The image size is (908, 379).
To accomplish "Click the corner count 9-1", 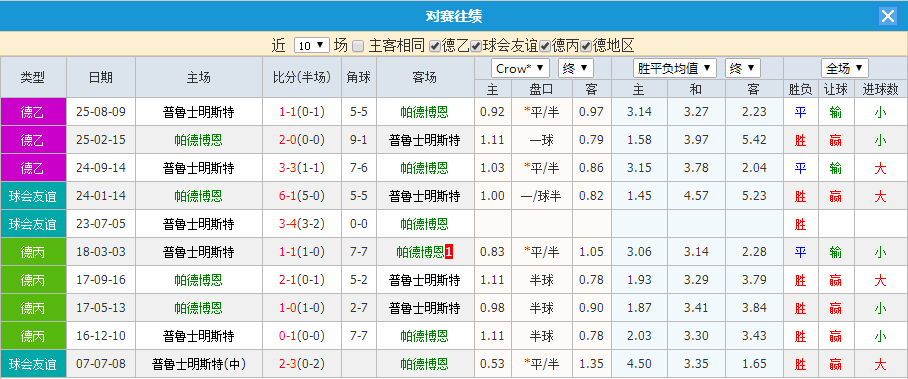I will click(359, 140).
